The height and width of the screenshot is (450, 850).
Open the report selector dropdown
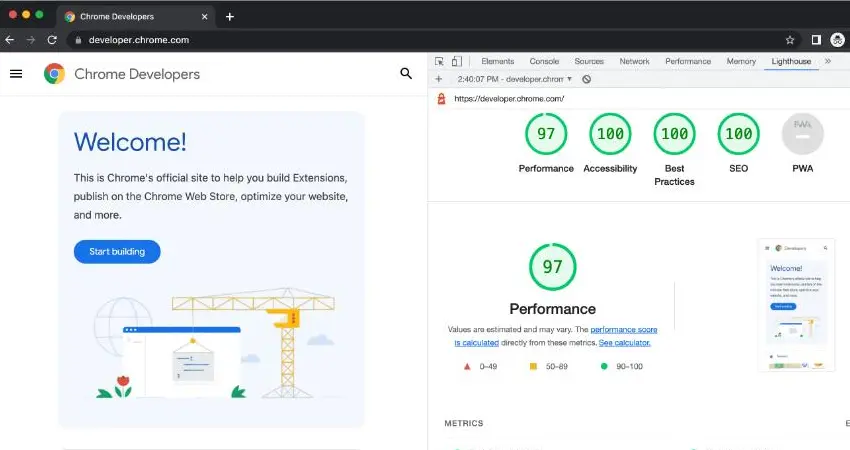[x=514, y=79]
